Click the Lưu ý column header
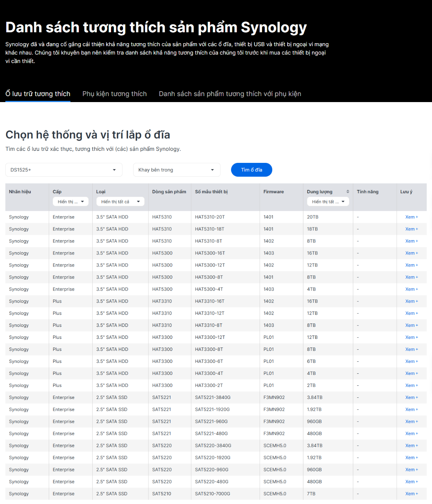432x504 pixels. click(x=406, y=192)
